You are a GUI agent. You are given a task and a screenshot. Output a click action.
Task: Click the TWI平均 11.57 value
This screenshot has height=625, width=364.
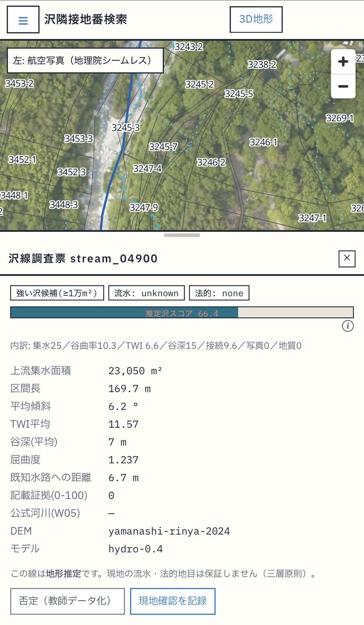[x=123, y=424]
